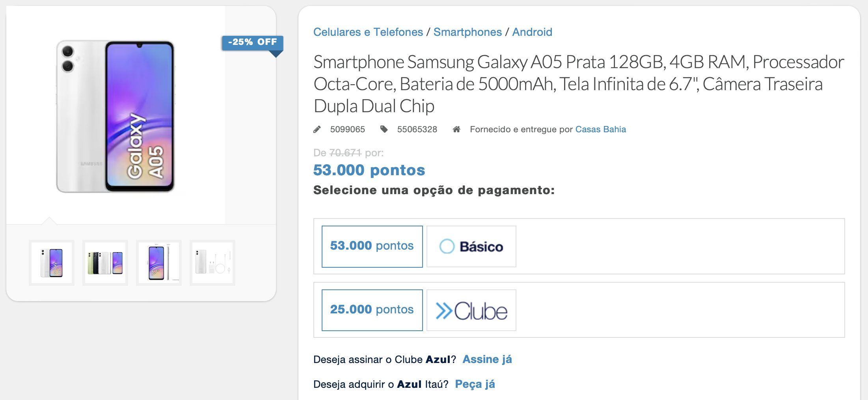The height and width of the screenshot is (400, 868).
Task: Click the struck-through price 70.671
Action: (x=345, y=153)
